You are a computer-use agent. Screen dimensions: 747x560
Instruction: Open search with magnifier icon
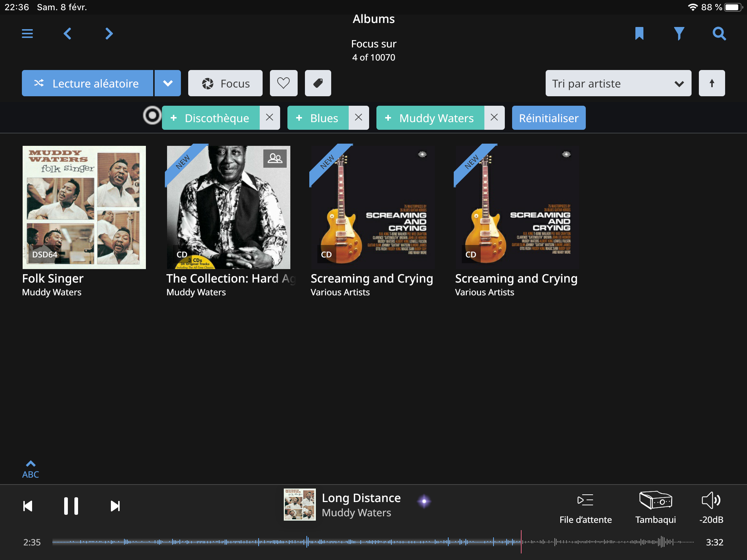point(719,34)
